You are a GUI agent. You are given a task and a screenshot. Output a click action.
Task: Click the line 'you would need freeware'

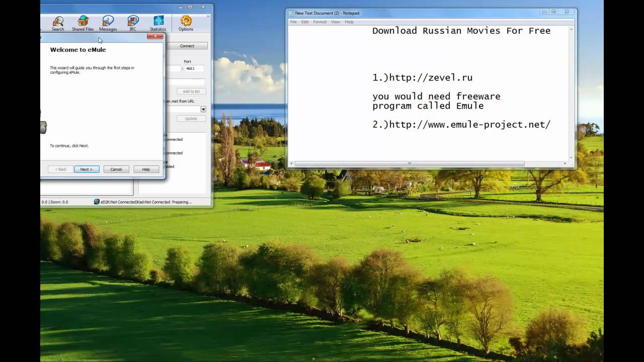436,97
